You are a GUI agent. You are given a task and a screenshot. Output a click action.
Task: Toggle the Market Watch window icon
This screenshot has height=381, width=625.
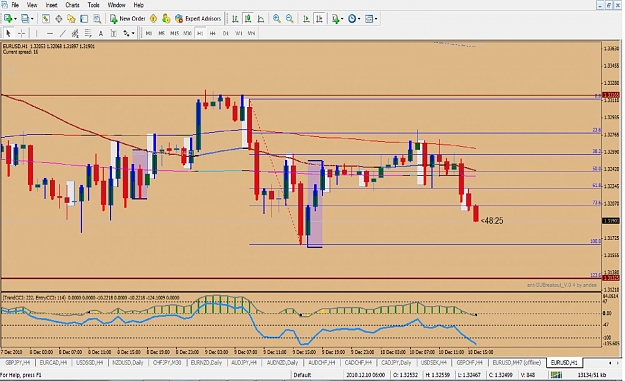tap(45, 19)
